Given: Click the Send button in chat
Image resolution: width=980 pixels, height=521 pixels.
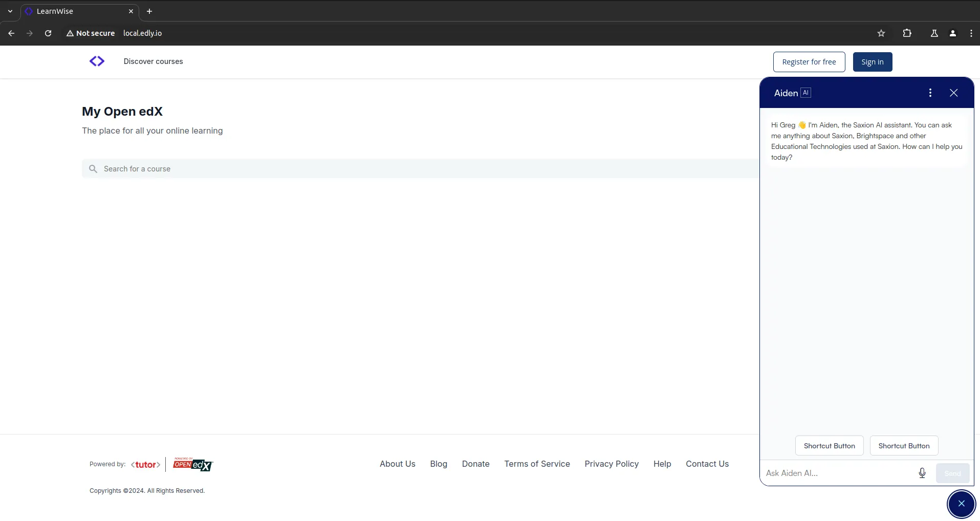Looking at the screenshot, I should tap(953, 473).
